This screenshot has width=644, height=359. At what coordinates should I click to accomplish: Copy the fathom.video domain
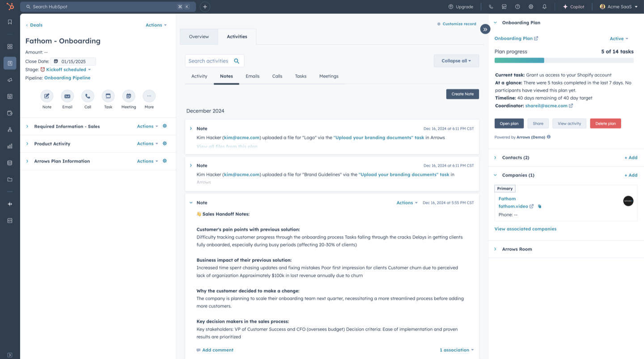pyautogui.click(x=539, y=206)
